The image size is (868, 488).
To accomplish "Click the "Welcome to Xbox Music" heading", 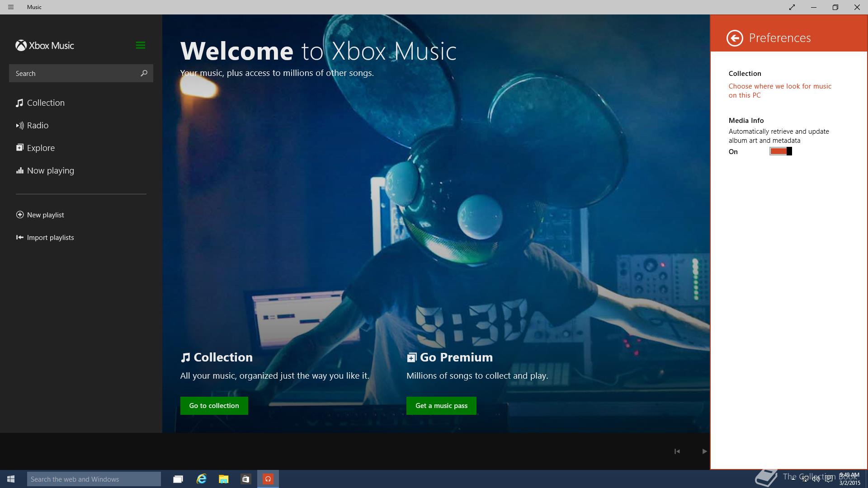I will pos(318,51).
